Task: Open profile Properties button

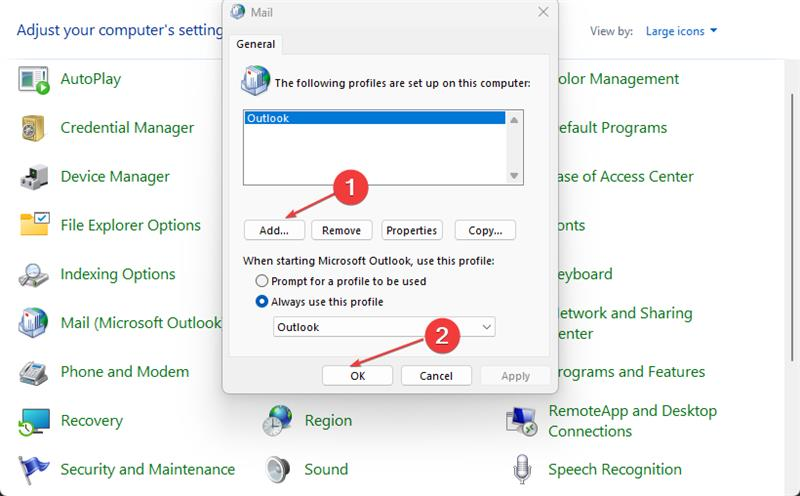Action: (411, 230)
